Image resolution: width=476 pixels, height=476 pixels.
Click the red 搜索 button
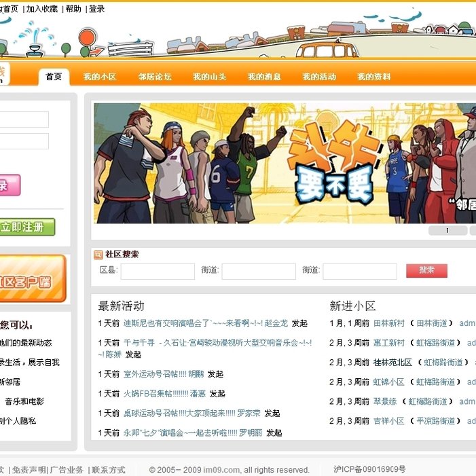point(426,270)
